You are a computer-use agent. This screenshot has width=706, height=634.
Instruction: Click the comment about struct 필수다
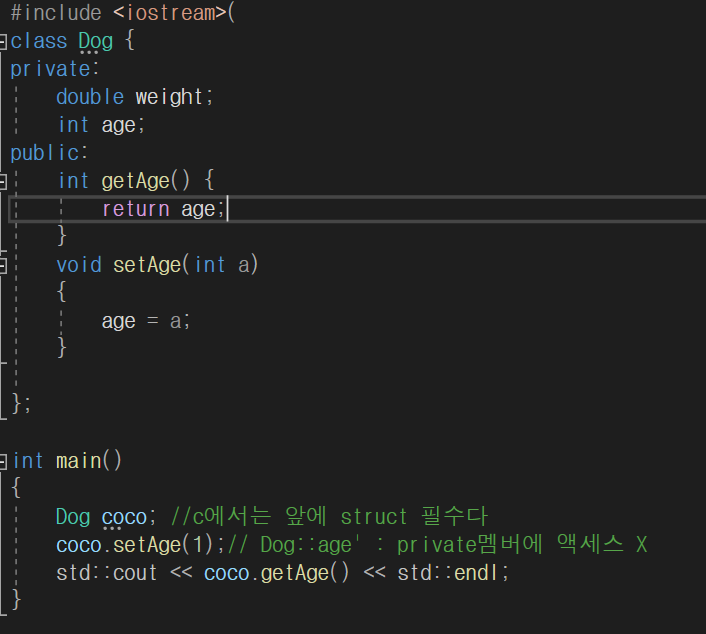click(x=329, y=516)
